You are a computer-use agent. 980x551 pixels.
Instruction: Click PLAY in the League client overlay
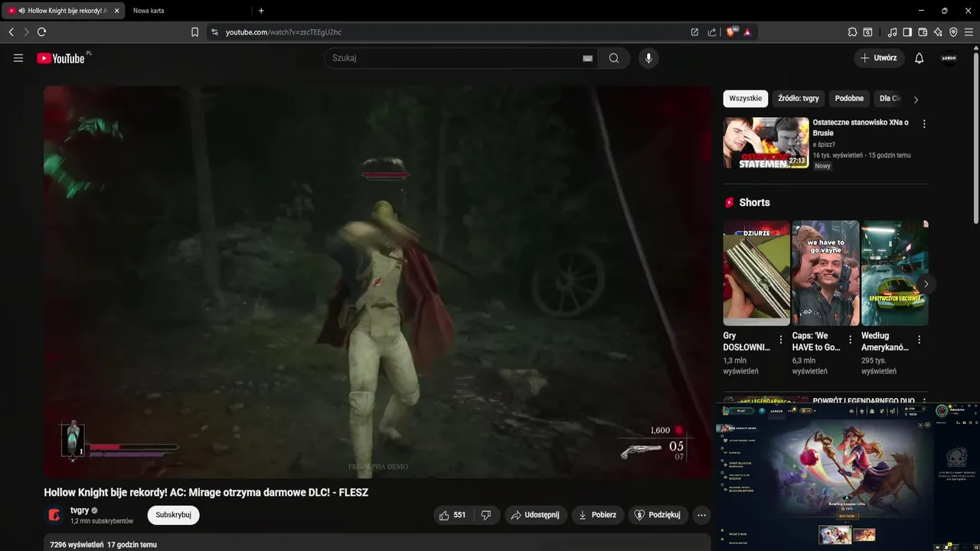(740, 411)
